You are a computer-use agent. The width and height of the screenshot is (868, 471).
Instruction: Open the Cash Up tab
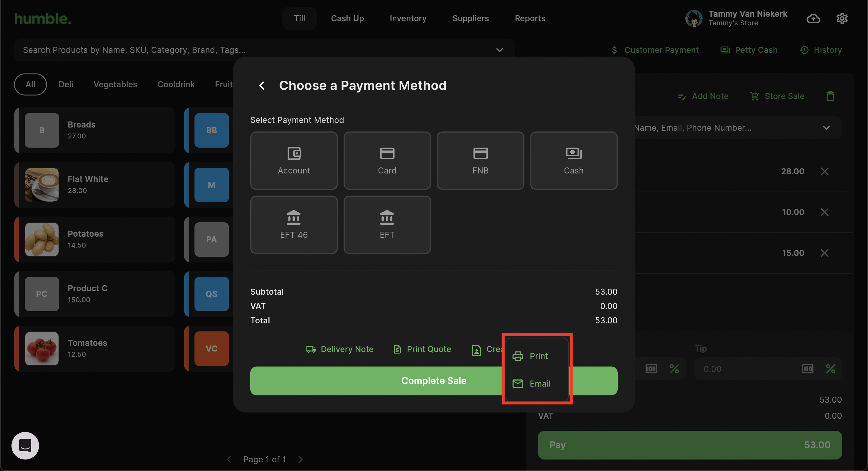click(x=347, y=18)
